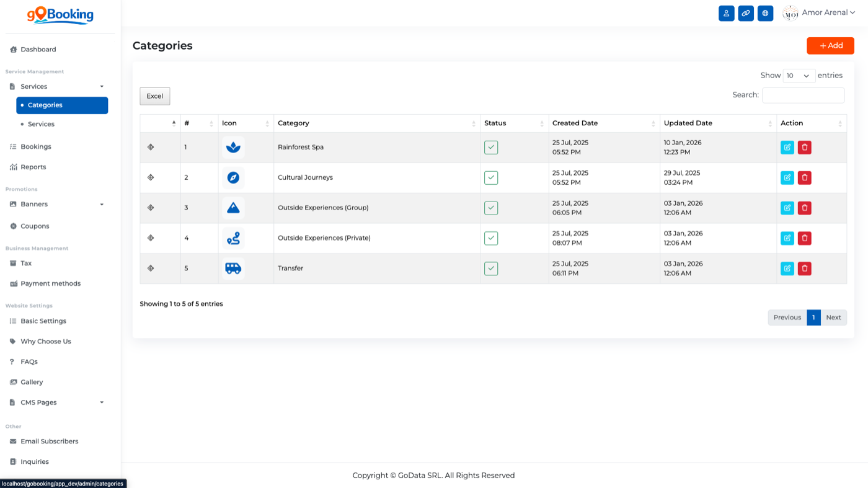The width and height of the screenshot is (868, 488).
Task: Click the drag handle for Outside Experiences (Group) row
Action: (x=151, y=208)
